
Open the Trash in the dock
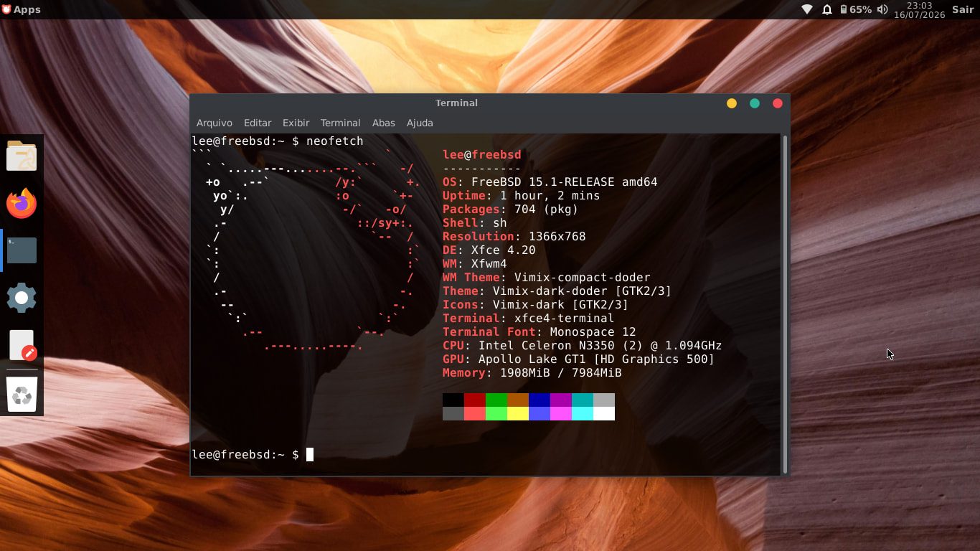pyautogui.click(x=22, y=394)
